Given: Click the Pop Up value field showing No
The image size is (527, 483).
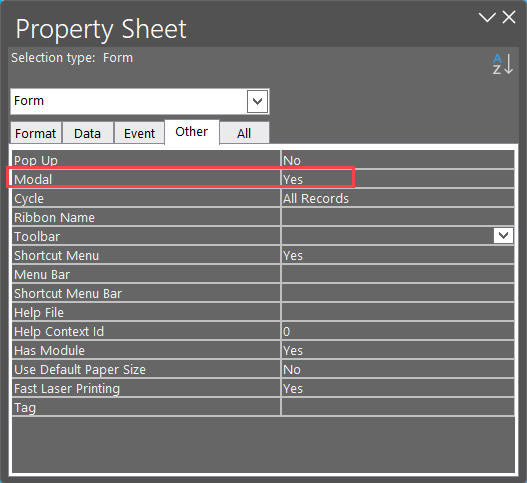Looking at the screenshot, I should click(398, 160).
